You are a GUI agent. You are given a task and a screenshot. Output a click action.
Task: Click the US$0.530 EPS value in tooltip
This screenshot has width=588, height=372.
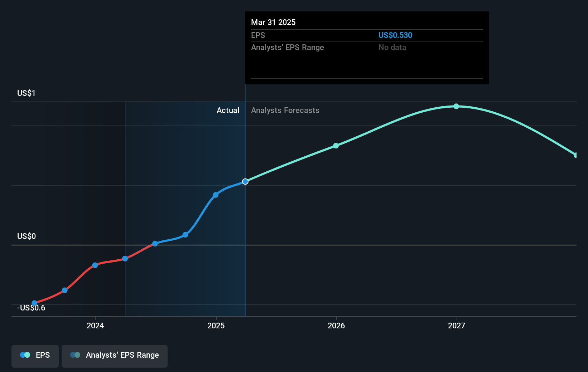click(395, 35)
